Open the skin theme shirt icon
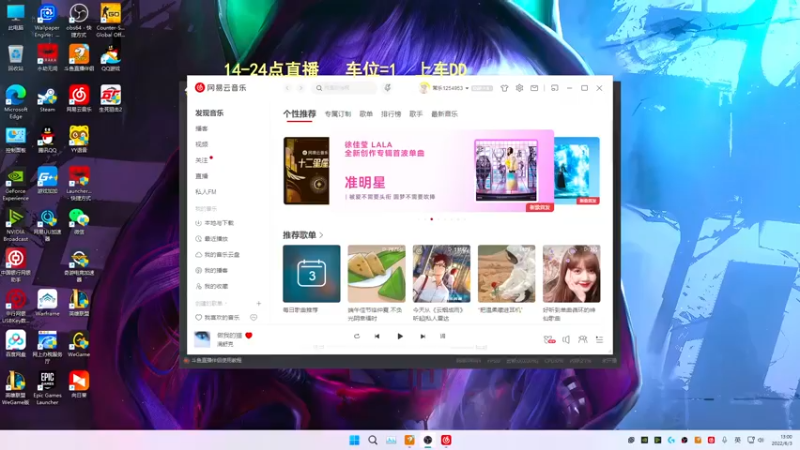 point(504,88)
